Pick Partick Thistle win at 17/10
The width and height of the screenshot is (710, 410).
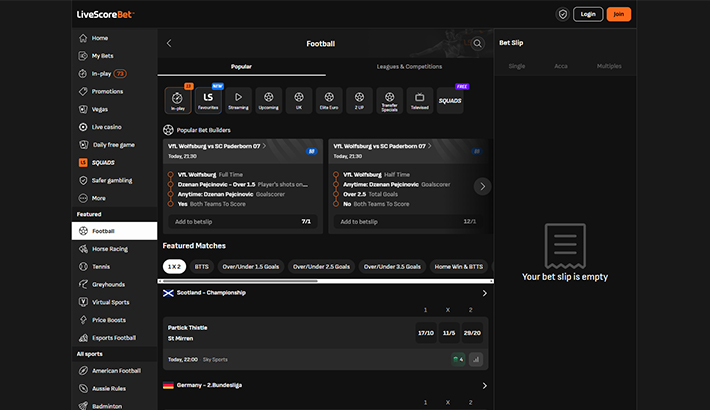point(426,333)
